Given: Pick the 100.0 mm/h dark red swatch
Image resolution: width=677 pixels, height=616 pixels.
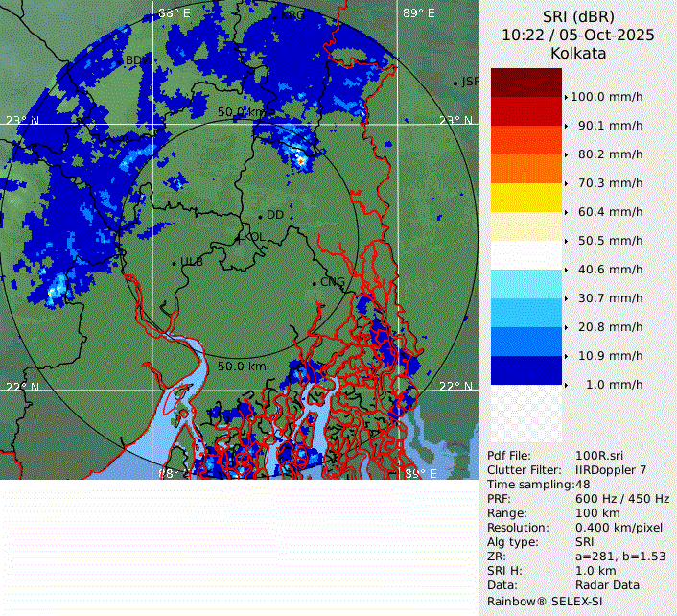Looking at the screenshot, I should (525, 83).
